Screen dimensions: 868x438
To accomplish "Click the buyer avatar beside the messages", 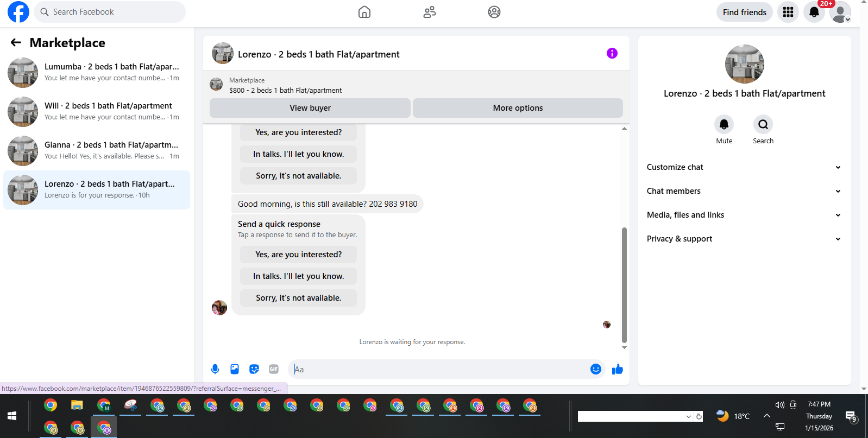I will (219, 308).
